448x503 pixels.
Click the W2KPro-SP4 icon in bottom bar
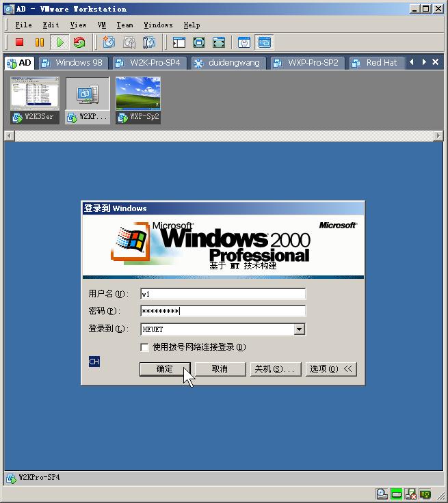pyautogui.click(x=11, y=478)
